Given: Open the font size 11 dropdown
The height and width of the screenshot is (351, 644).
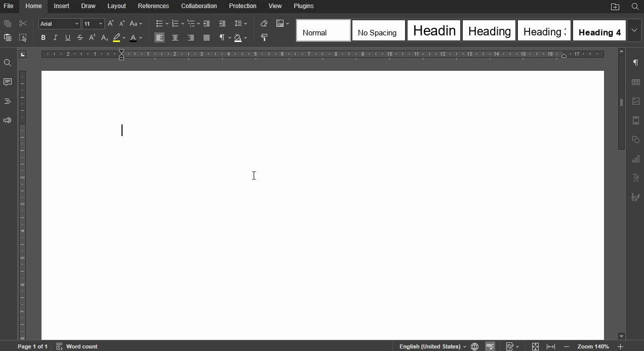Looking at the screenshot, I should [x=101, y=24].
